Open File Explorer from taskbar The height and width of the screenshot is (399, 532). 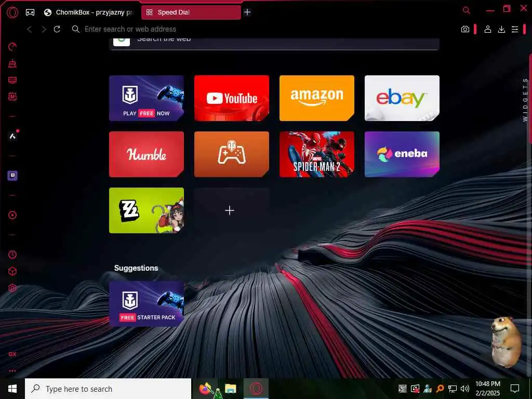(x=230, y=389)
